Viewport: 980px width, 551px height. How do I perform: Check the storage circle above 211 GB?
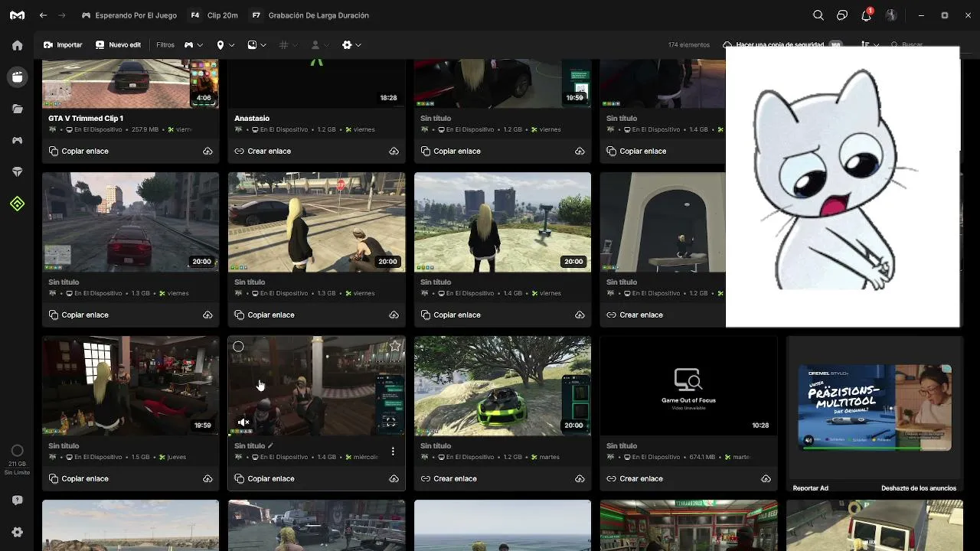(x=17, y=451)
